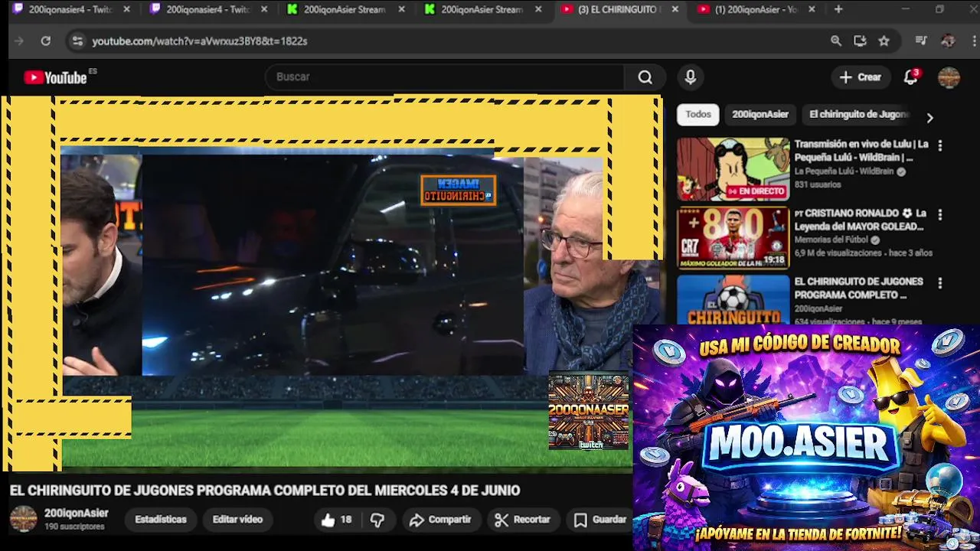Viewport: 980px width, 551px height.
Task: Focus the Buscar search field
Action: (x=446, y=77)
